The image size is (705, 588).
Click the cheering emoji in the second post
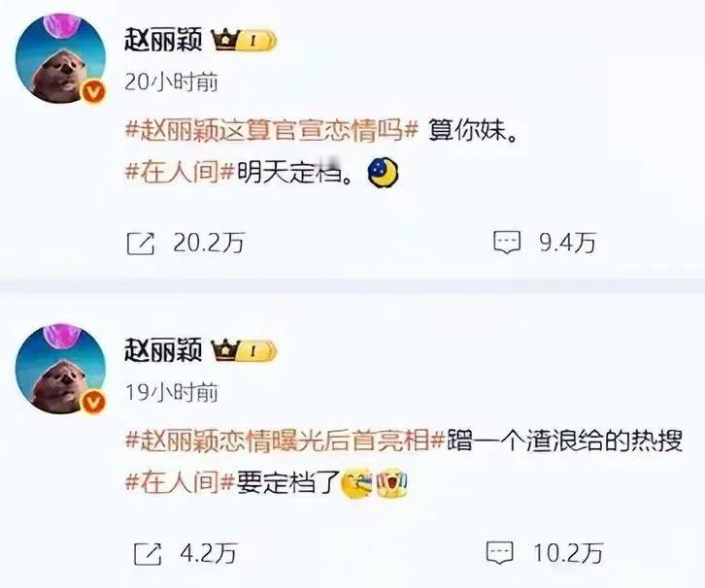(x=392, y=483)
